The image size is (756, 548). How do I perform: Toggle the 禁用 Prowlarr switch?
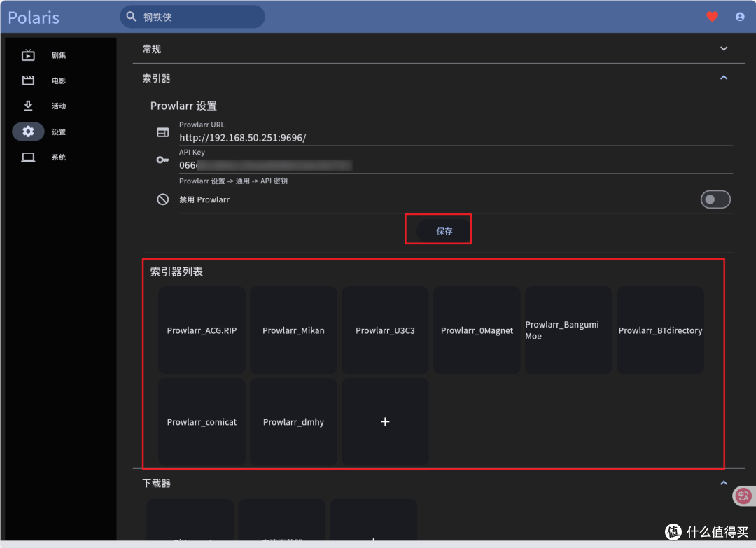715,199
